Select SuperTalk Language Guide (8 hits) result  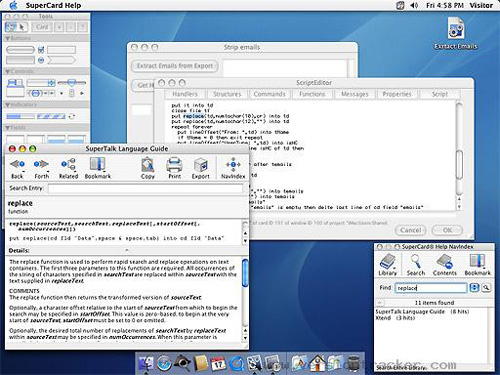[x=422, y=312]
